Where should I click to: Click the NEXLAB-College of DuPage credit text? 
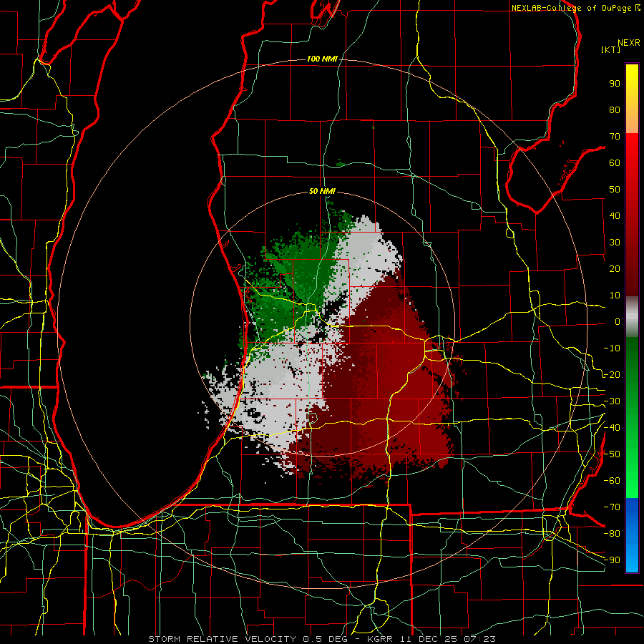pos(576,8)
